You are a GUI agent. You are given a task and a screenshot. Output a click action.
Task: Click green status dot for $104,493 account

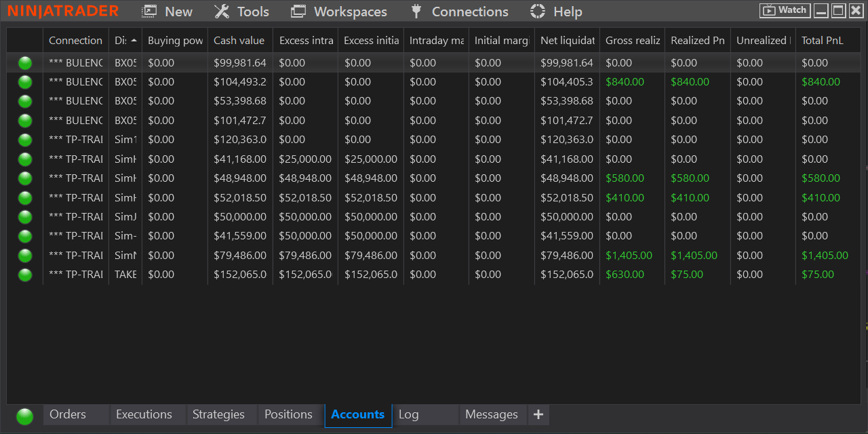[x=25, y=82]
